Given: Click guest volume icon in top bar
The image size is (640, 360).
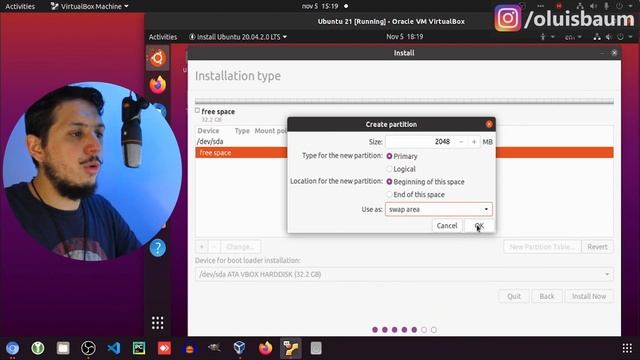Looking at the screenshot, I should click(x=609, y=37).
